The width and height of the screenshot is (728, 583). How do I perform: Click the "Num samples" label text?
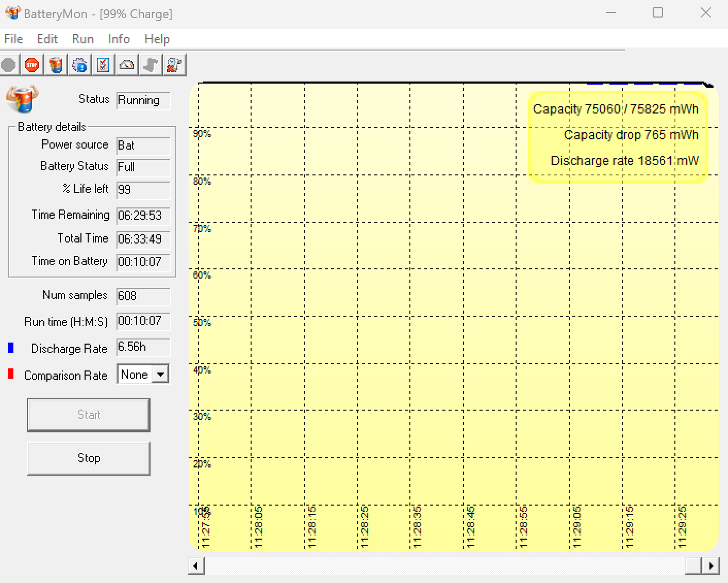(x=75, y=295)
